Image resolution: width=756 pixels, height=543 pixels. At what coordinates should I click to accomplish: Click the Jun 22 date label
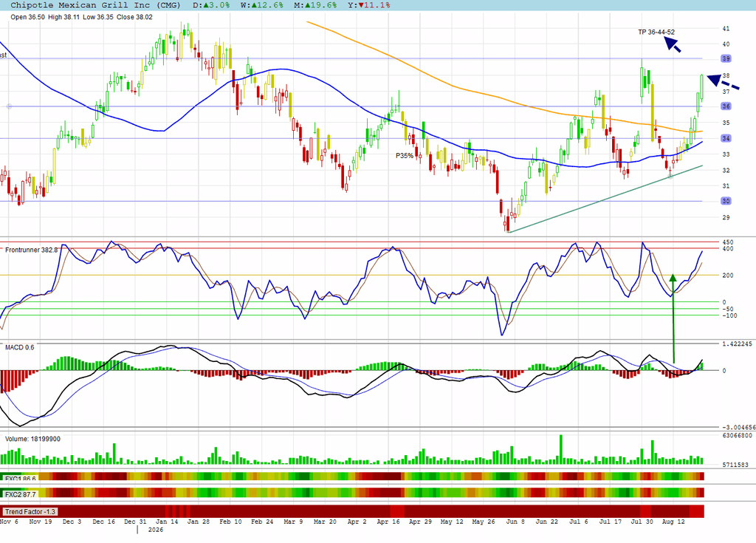coord(547,522)
